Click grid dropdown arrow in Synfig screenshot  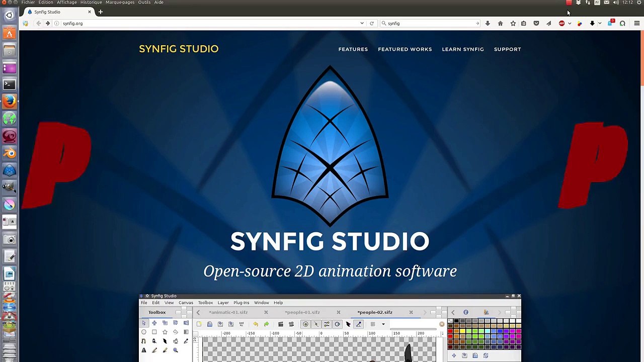[383, 324]
